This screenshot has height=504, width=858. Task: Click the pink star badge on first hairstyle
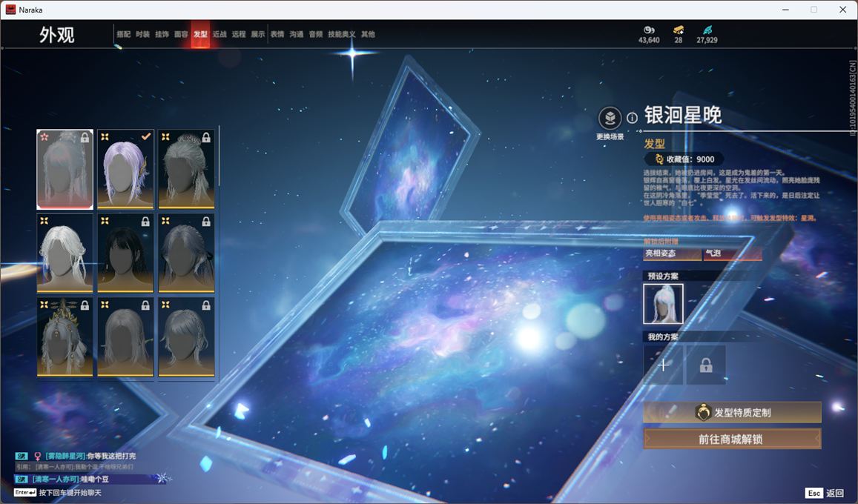point(44,136)
